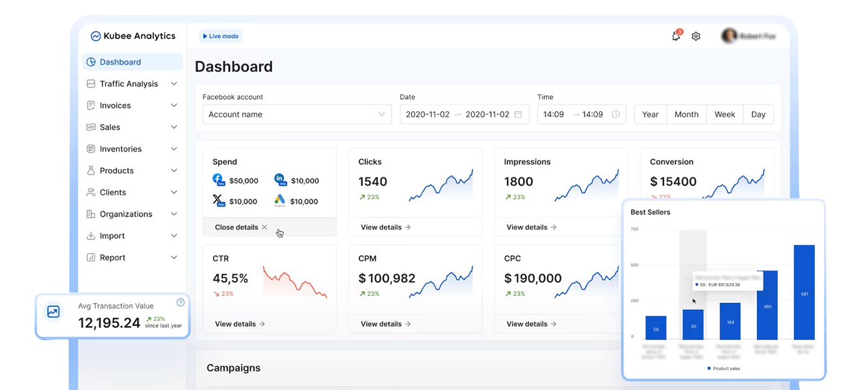Click the Conversion value $15400
This screenshot has height=390, width=868.
pos(673,182)
